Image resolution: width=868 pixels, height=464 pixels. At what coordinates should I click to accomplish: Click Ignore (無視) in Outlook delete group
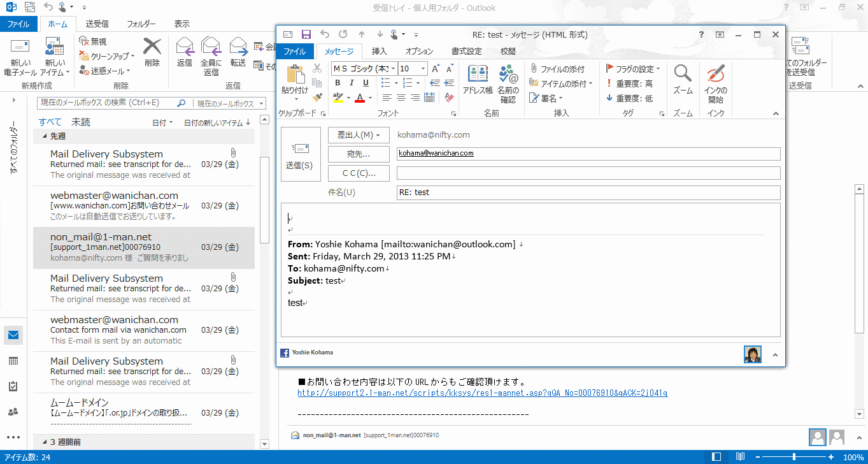click(x=93, y=41)
